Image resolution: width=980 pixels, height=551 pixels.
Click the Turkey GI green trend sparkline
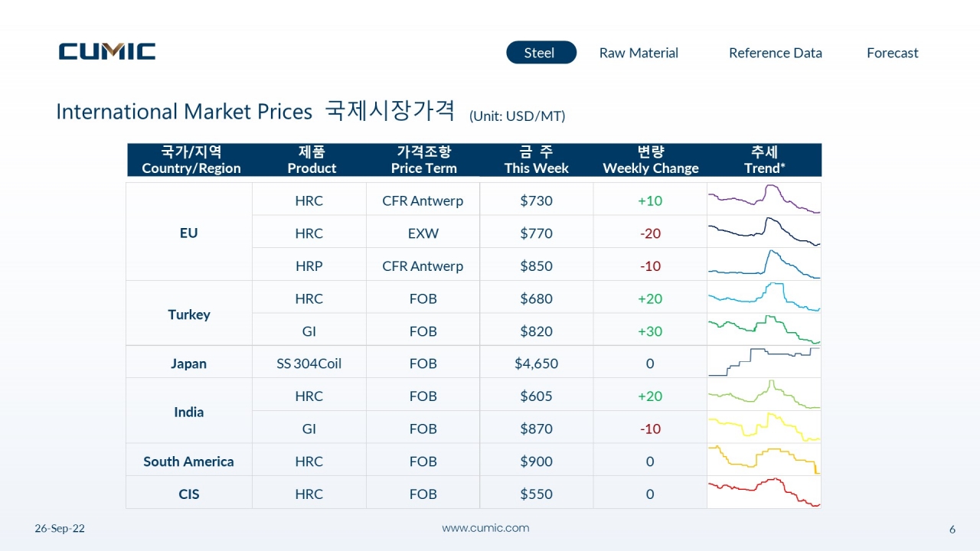coord(764,330)
